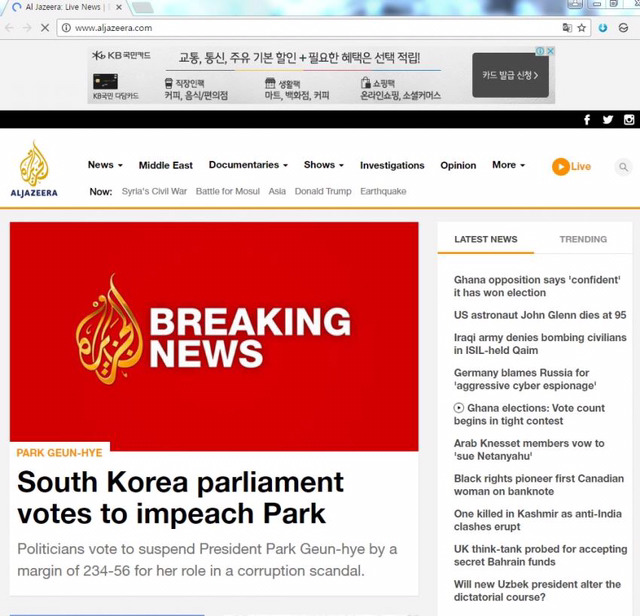Open the Investigations section
The image size is (640, 616).
click(x=392, y=165)
